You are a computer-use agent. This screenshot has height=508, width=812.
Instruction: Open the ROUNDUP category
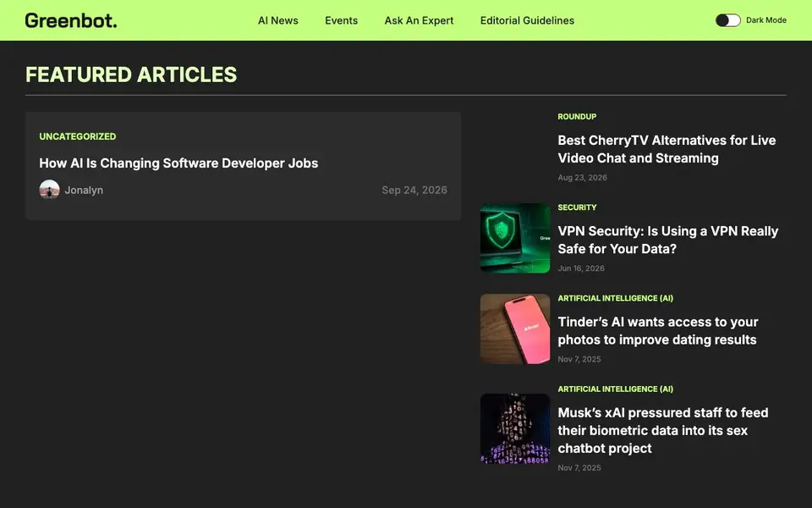577,117
